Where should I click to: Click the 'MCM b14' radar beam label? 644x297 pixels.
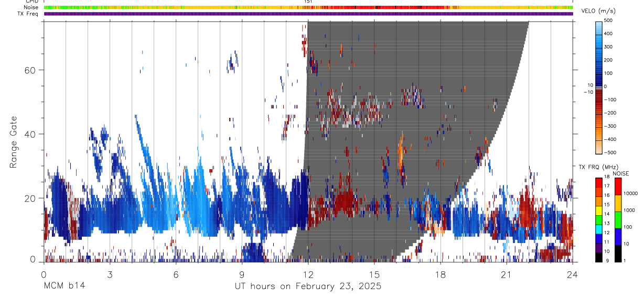pos(64,287)
